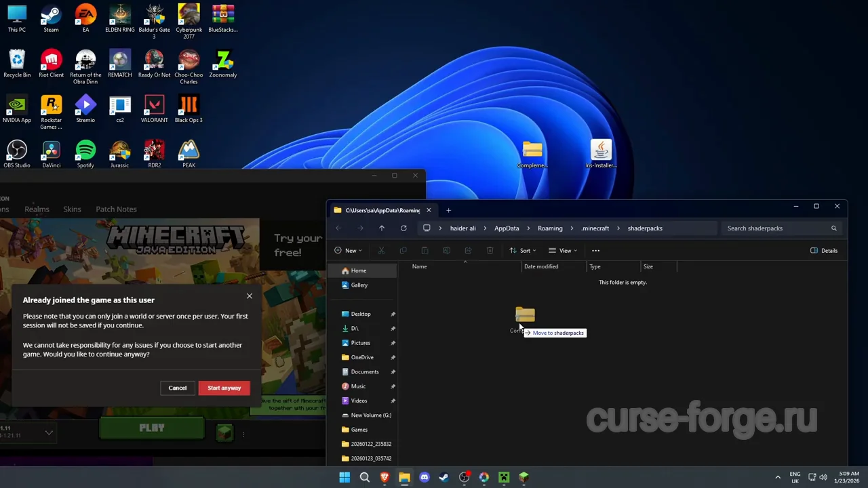Click the AppData breadcrumb segment
Viewport: 868px width, 488px height.
coord(507,228)
